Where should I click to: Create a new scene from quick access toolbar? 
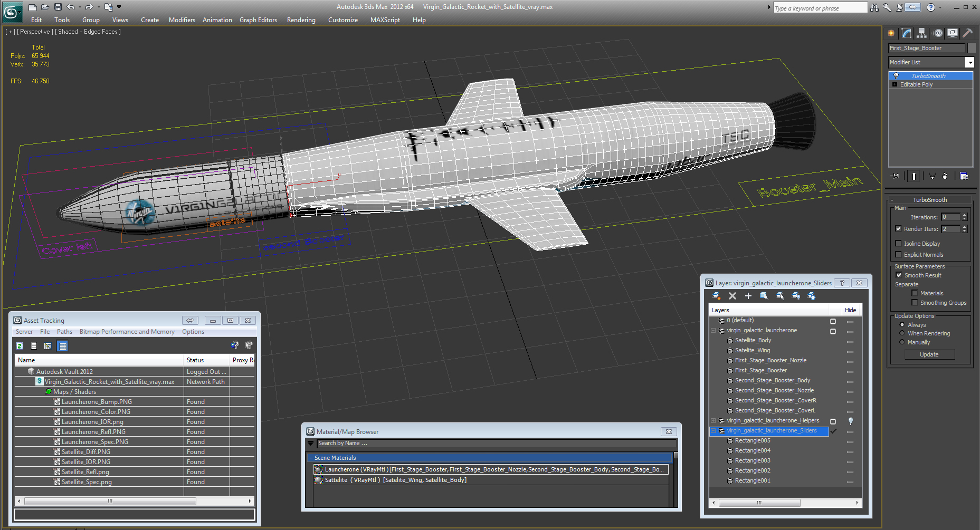click(x=33, y=7)
